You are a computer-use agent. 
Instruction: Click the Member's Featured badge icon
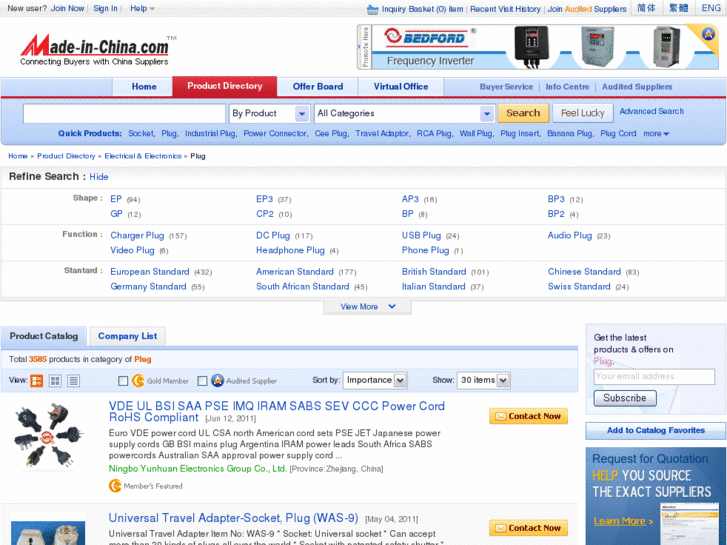[x=115, y=486]
